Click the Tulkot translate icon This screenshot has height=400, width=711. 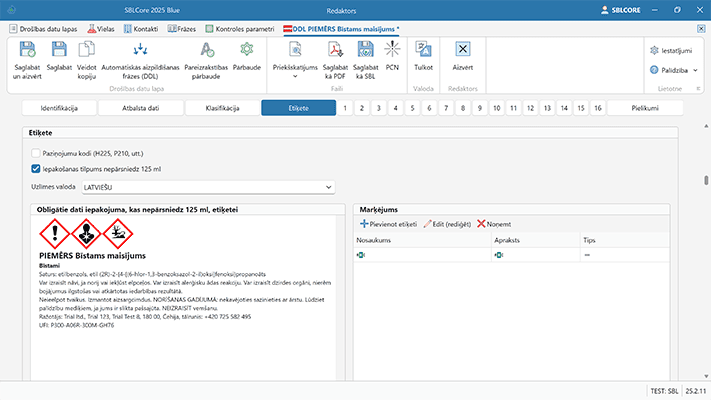423,48
